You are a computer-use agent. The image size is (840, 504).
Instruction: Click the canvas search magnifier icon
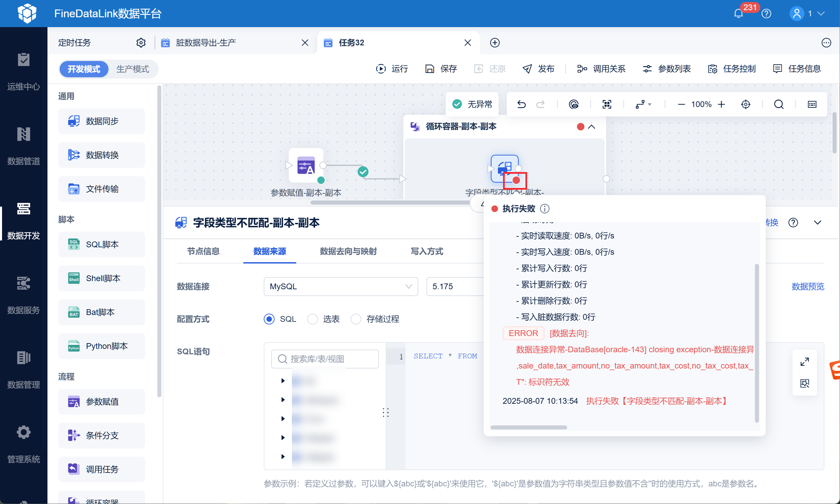(779, 104)
